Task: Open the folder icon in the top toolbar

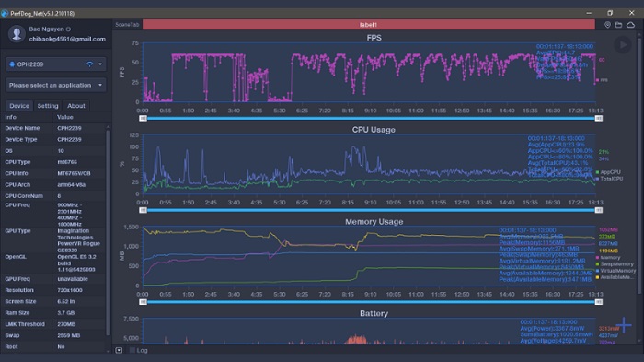Action: pos(618,25)
